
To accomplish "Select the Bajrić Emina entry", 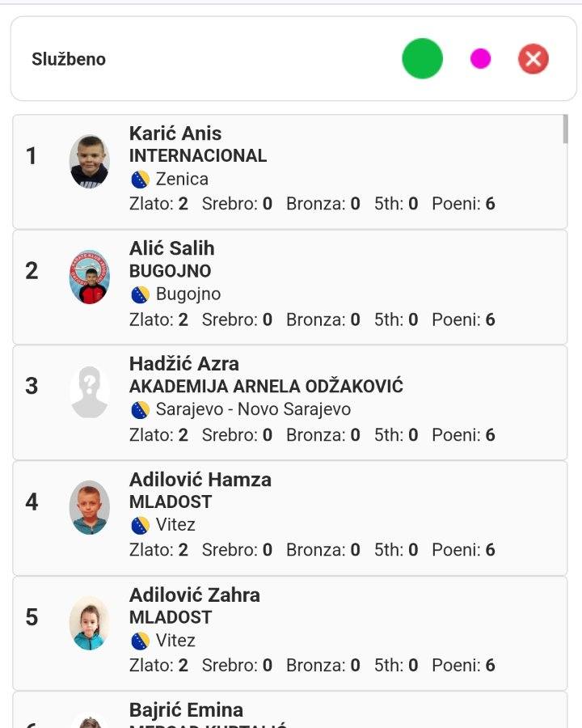I will (186, 710).
